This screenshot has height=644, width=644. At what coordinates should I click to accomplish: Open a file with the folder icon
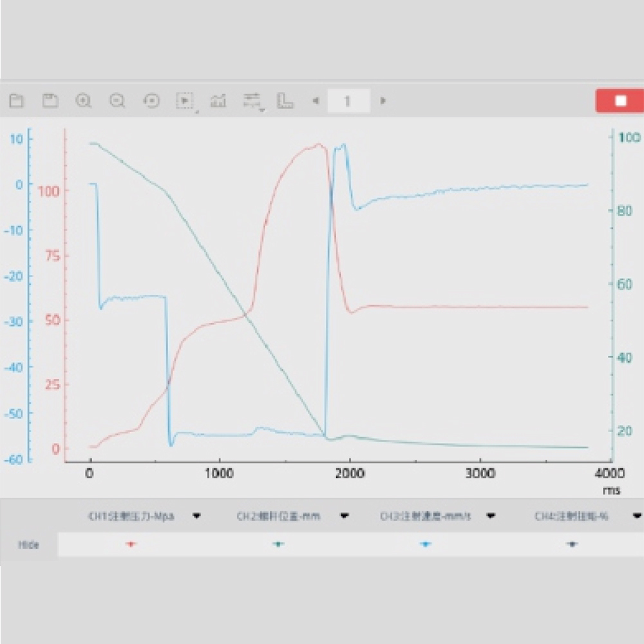click(x=17, y=100)
